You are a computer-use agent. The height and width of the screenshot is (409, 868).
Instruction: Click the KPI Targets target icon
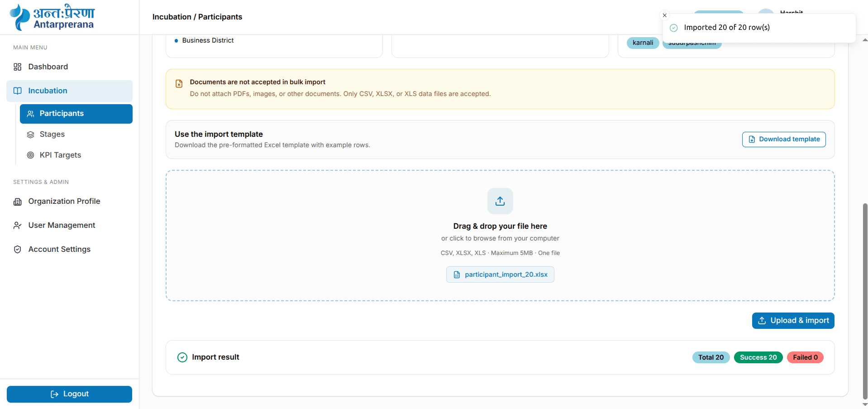(x=31, y=155)
